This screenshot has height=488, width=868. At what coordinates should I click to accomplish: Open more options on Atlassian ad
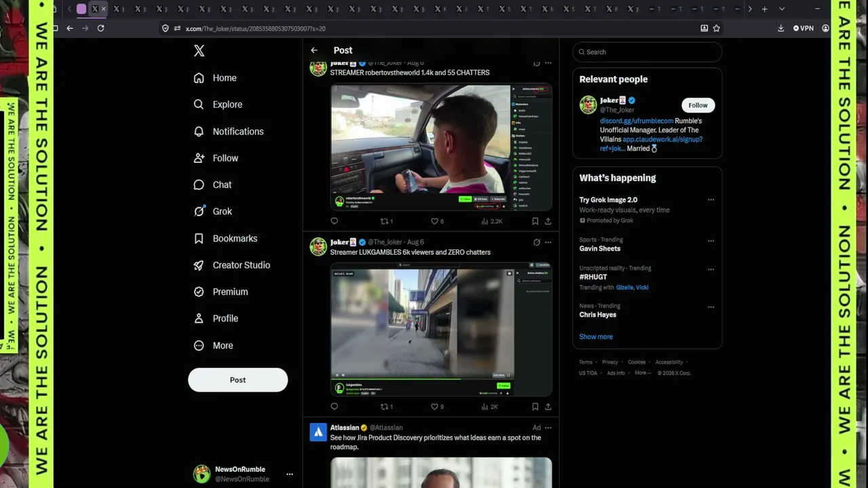(548, 428)
